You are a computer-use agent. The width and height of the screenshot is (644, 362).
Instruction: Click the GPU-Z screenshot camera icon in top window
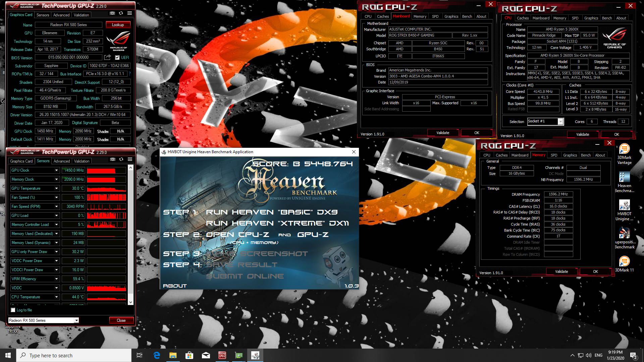[112, 13]
